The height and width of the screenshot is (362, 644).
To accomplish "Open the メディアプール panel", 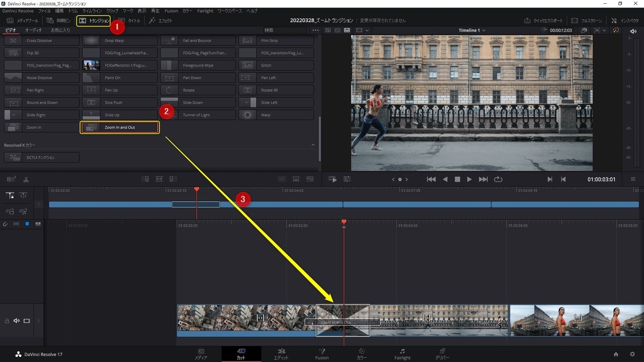I will [23, 20].
